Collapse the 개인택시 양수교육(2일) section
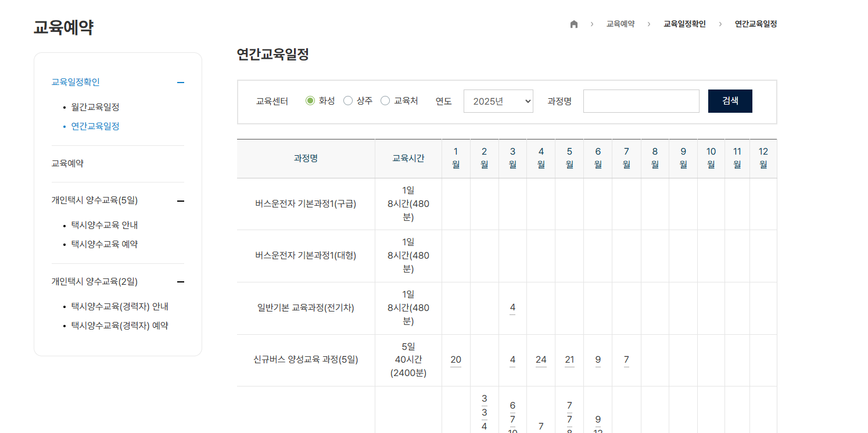Screen dimensions: 868x433 click(181, 282)
